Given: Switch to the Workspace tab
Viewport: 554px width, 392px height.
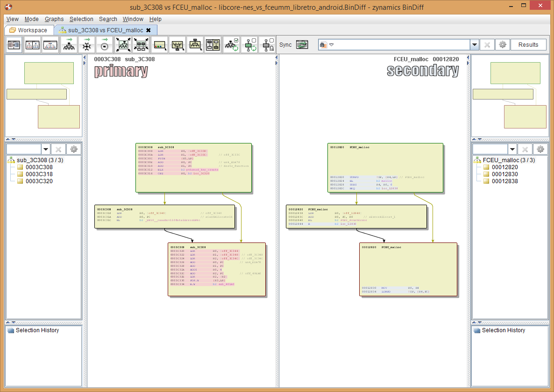Looking at the screenshot, I should [x=28, y=30].
